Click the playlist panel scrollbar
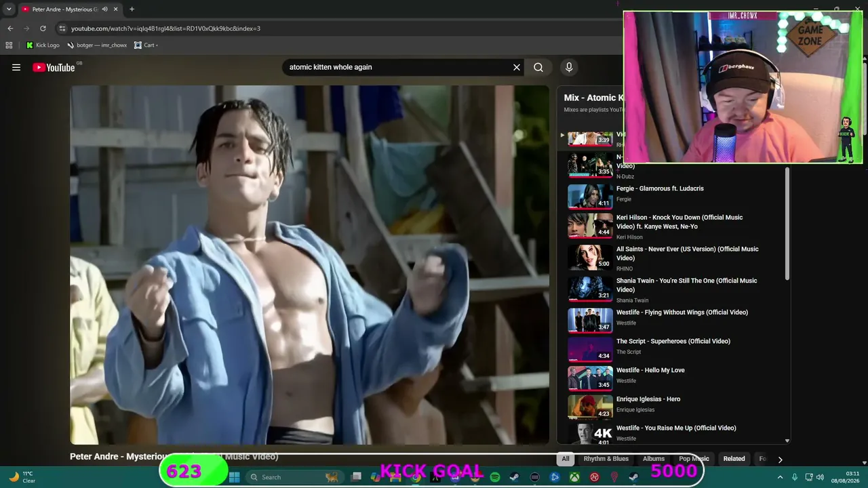Image resolution: width=868 pixels, height=488 pixels. point(787,224)
